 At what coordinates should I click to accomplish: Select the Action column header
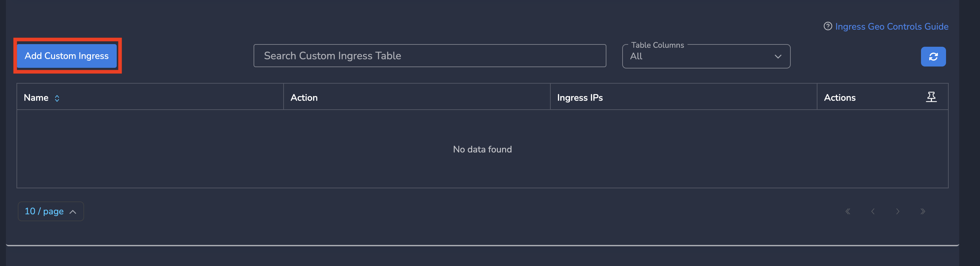(304, 98)
